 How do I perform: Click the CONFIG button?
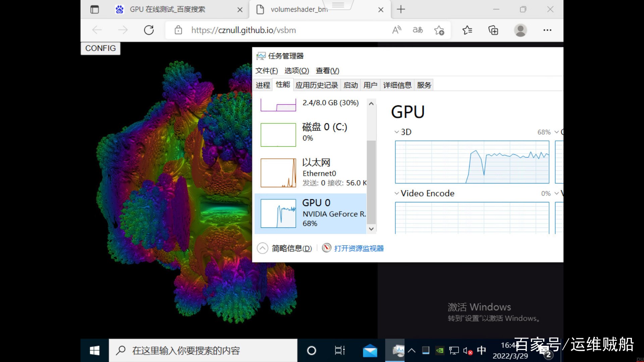pos(100,48)
